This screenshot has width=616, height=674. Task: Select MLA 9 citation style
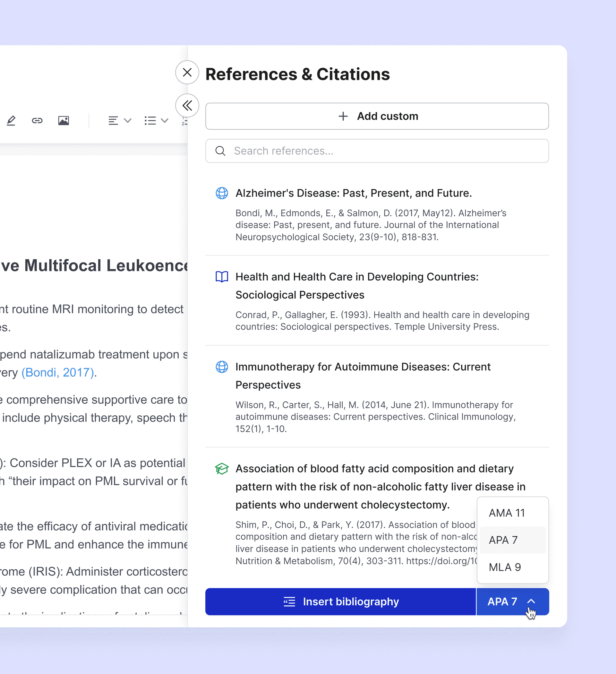click(x=505, y=567)
